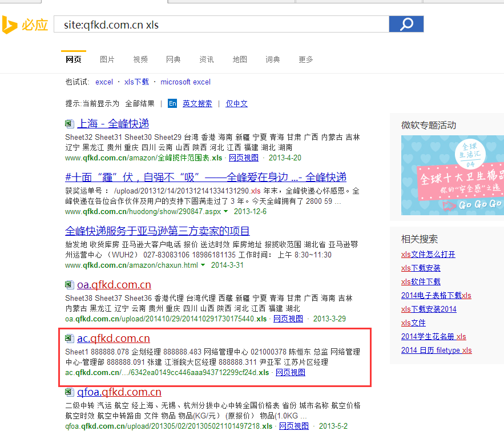Select the 网页 tab
The height and width of the screenshot is (431, 504).
[x=74, y=59]
